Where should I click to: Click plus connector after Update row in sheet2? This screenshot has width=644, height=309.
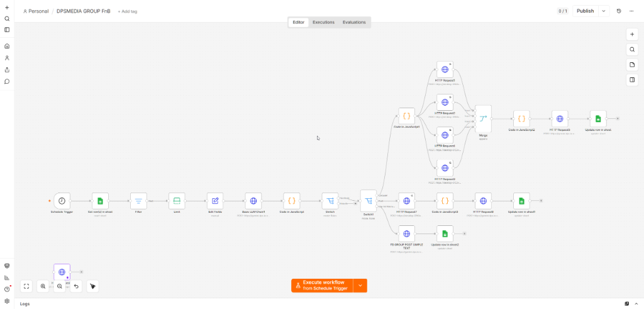(465, 233)
